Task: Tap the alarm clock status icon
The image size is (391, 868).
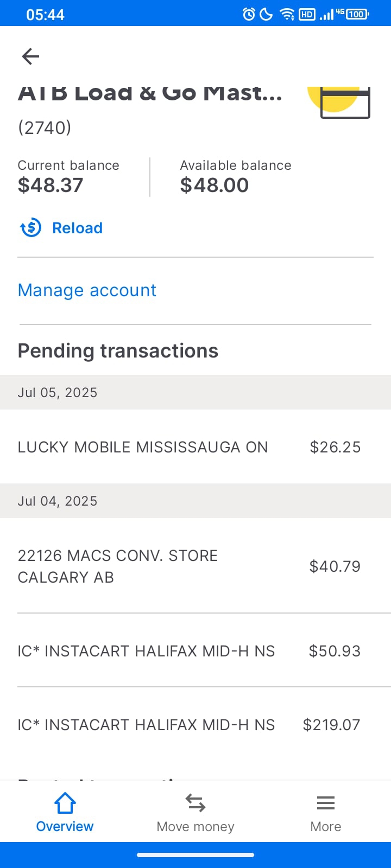Action: pos(249,14)
